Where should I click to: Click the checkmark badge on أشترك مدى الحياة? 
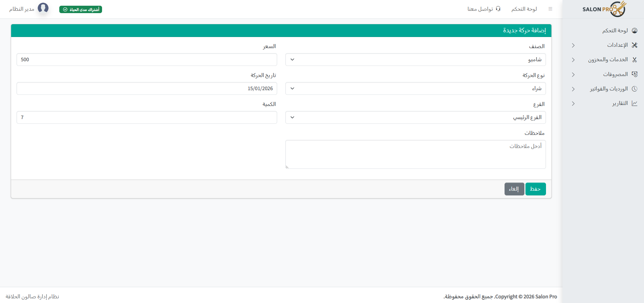[x=66, y=9]
